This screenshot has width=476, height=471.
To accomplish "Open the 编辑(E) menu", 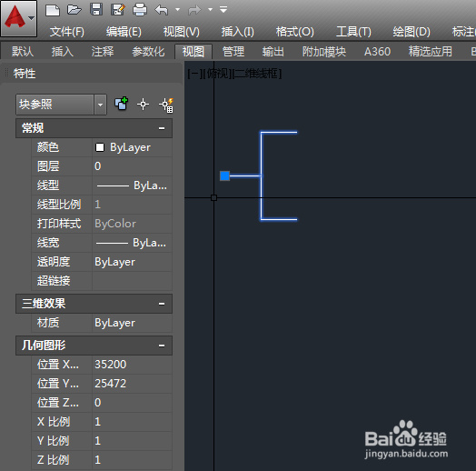I will pyautogui.click(x=124, y=32).
